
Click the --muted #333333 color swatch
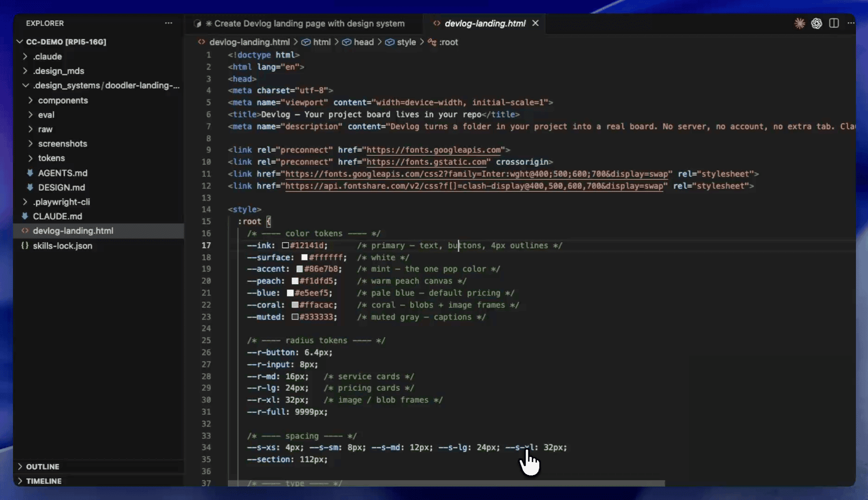tap(295, 317)
